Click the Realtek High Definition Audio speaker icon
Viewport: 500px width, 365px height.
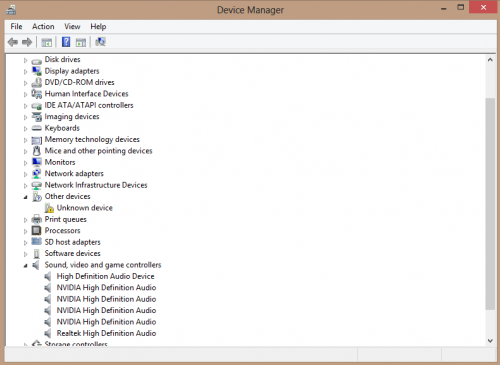pos(48,333)
